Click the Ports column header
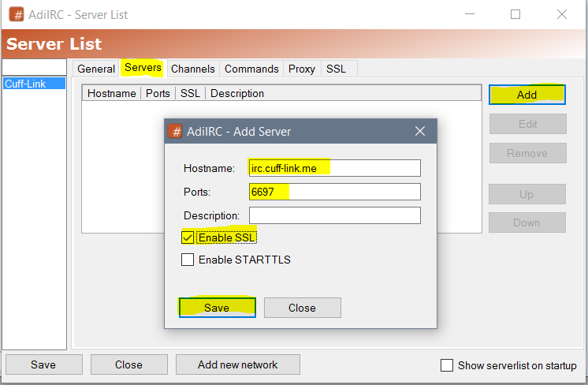This screenshot has height=385, width=588. (x=158, y=93)
